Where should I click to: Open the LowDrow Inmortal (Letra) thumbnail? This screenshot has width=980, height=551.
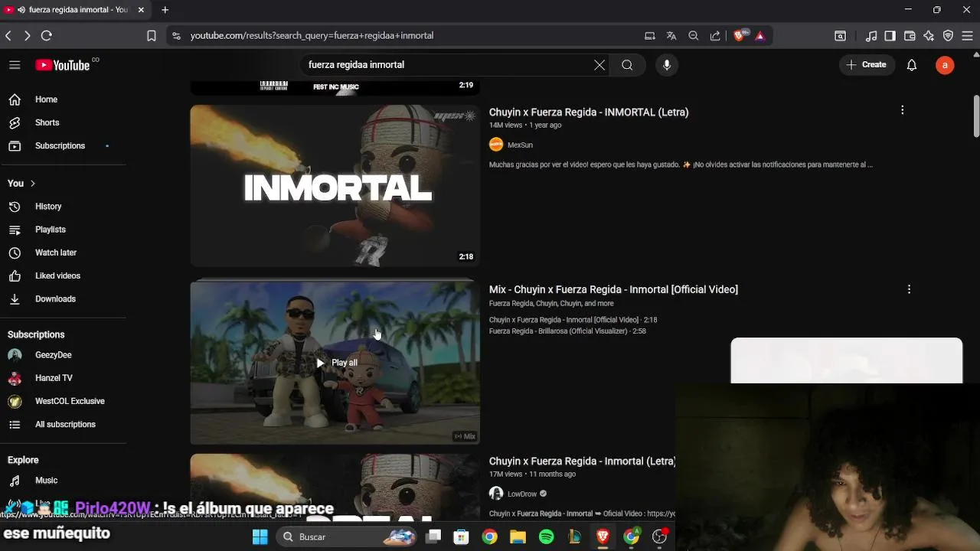(x=335, y=487)
